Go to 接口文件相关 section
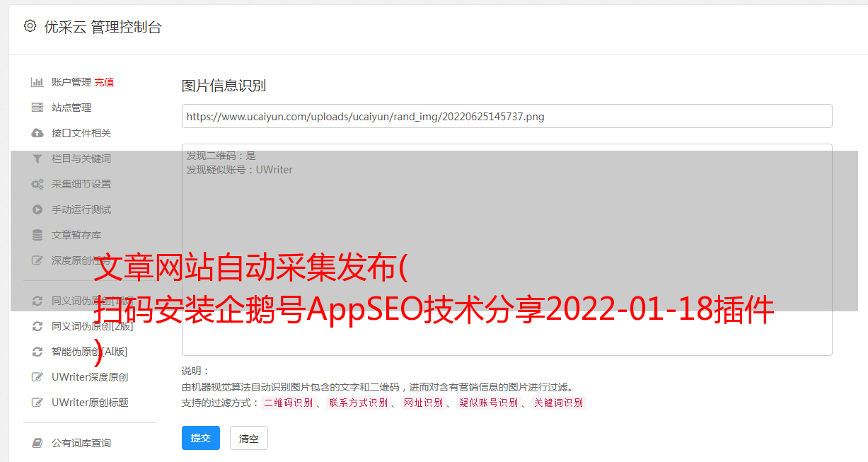This screenshot has height=462, width=868. click(x=81, y=133)
